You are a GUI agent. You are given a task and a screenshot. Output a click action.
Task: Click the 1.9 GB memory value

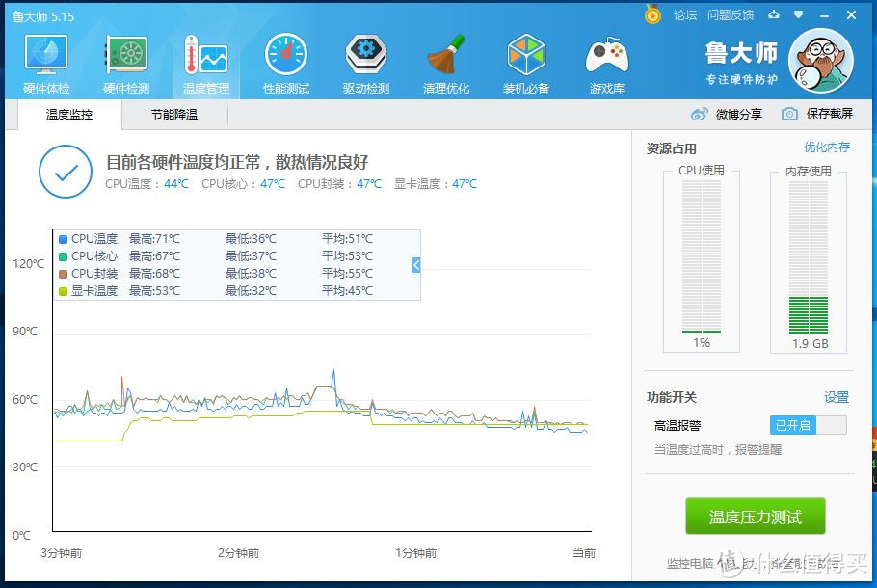tap(810, 343)
